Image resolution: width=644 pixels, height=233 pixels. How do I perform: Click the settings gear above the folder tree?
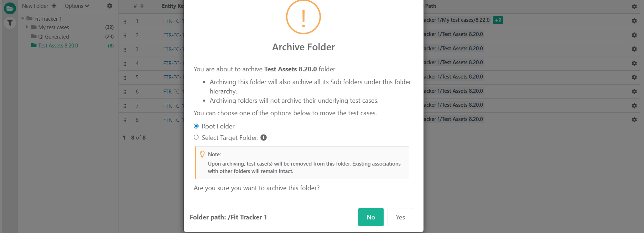[109, 6]
